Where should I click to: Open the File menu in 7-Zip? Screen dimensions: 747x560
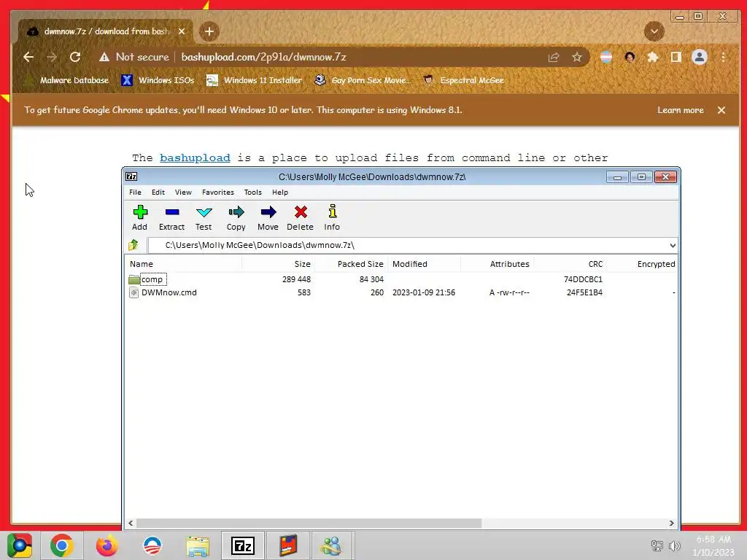[x=135, y=192]
